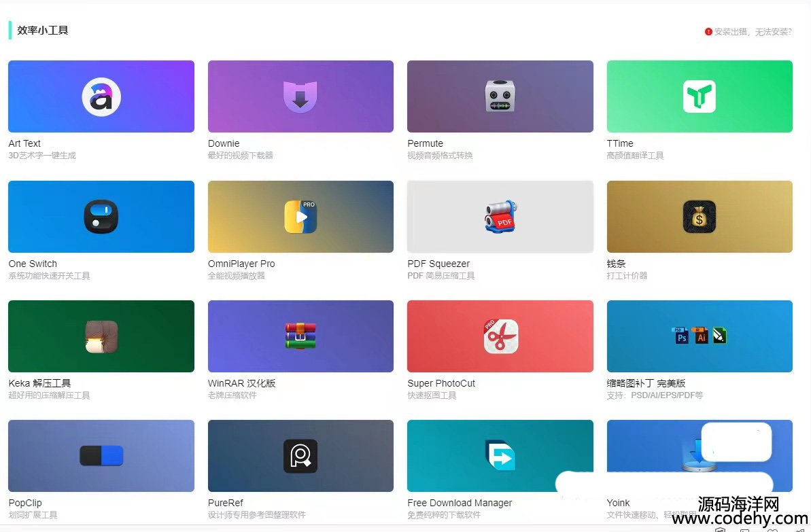
Task: Open the 安装出错，无法安装? help link
Action: coord(753,32)
